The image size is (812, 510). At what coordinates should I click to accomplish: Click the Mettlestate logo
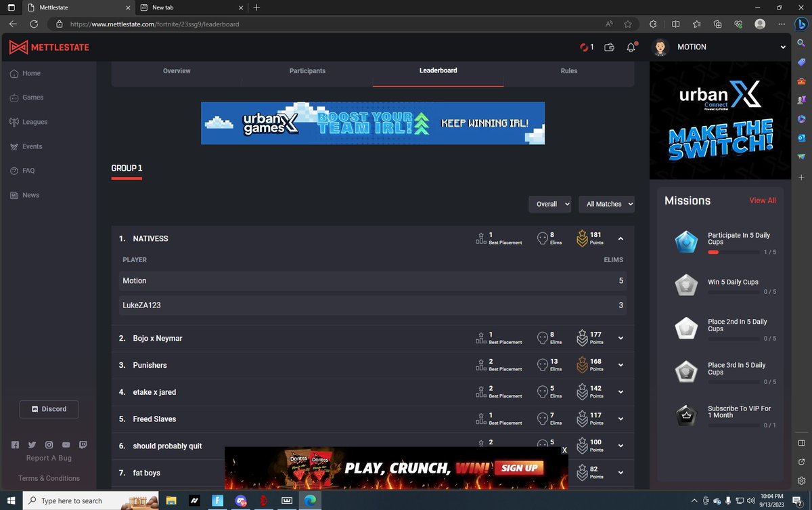click(49, 47)
